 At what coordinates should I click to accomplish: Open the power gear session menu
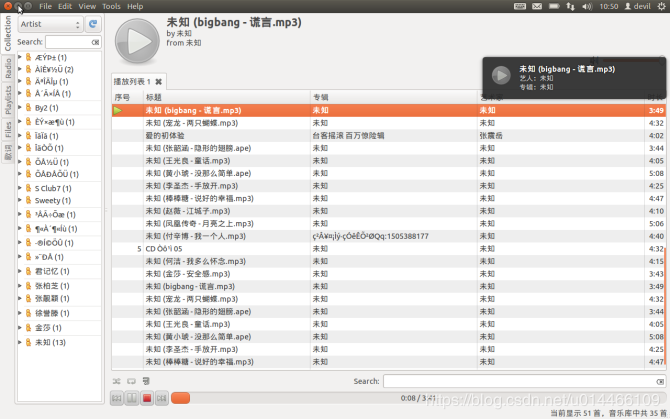661,6
